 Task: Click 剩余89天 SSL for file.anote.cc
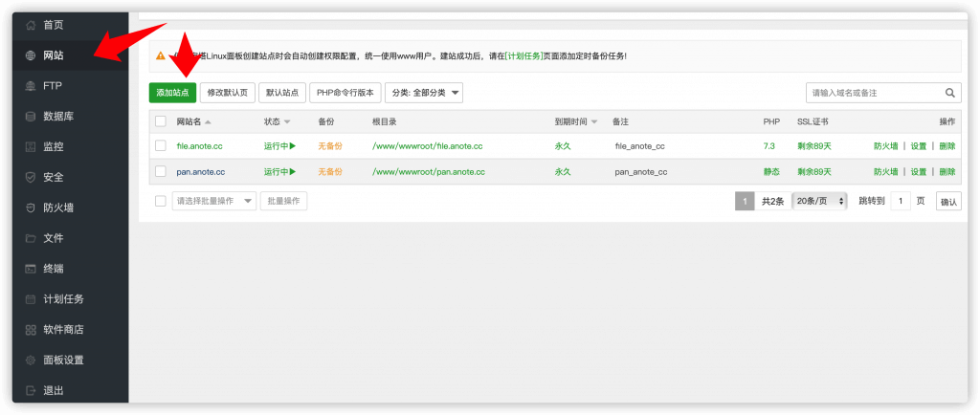(814, 146)
